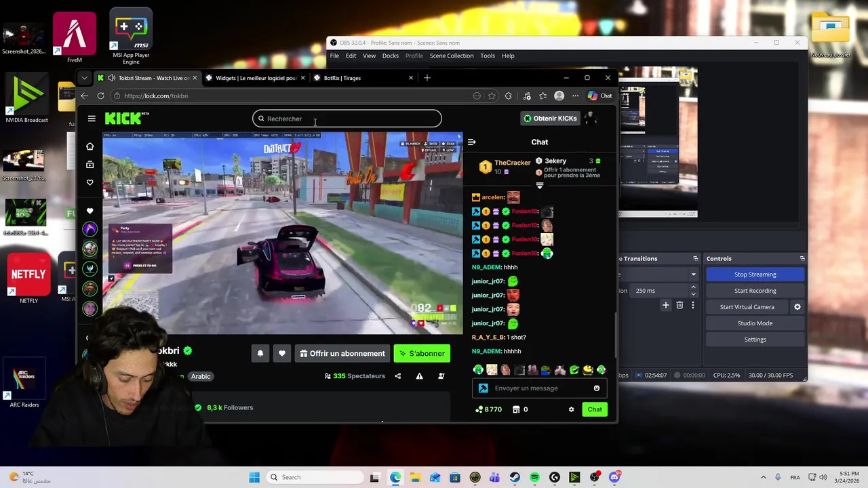
Task: Click the shop icon showing 0
Action: tap(521, 409)
